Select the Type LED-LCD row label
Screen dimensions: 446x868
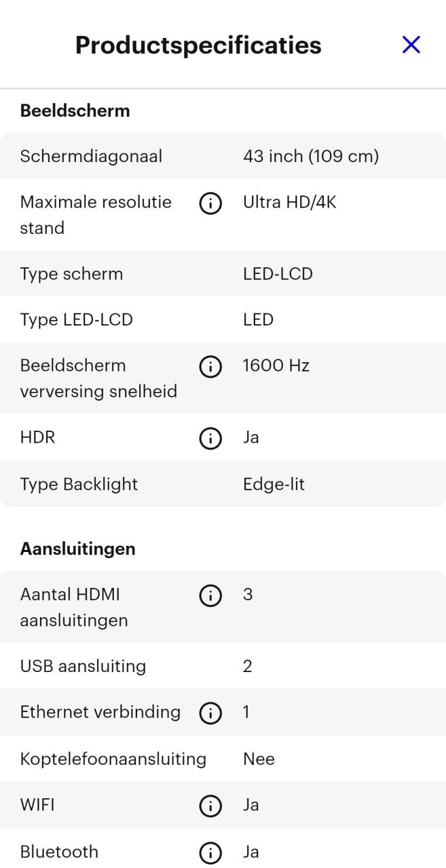pos(76,320)
